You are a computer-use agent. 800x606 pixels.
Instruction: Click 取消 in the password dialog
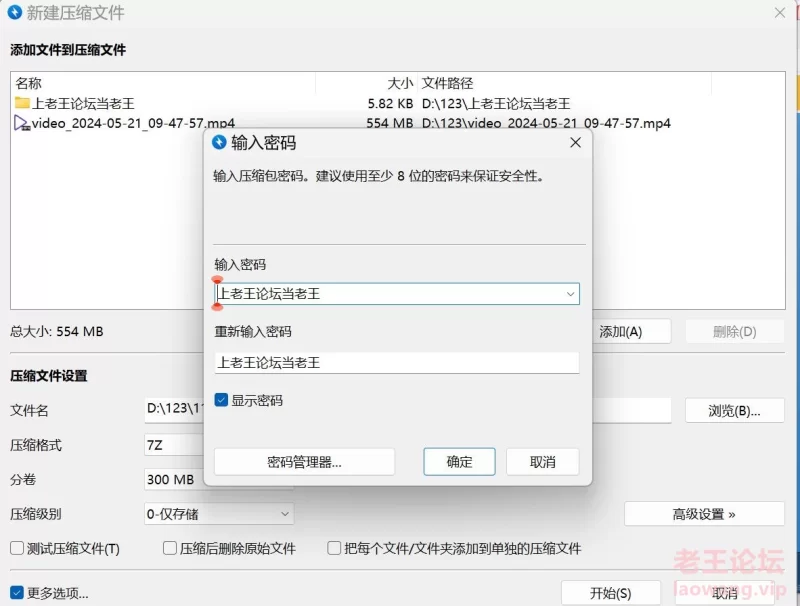click(542, 462)
